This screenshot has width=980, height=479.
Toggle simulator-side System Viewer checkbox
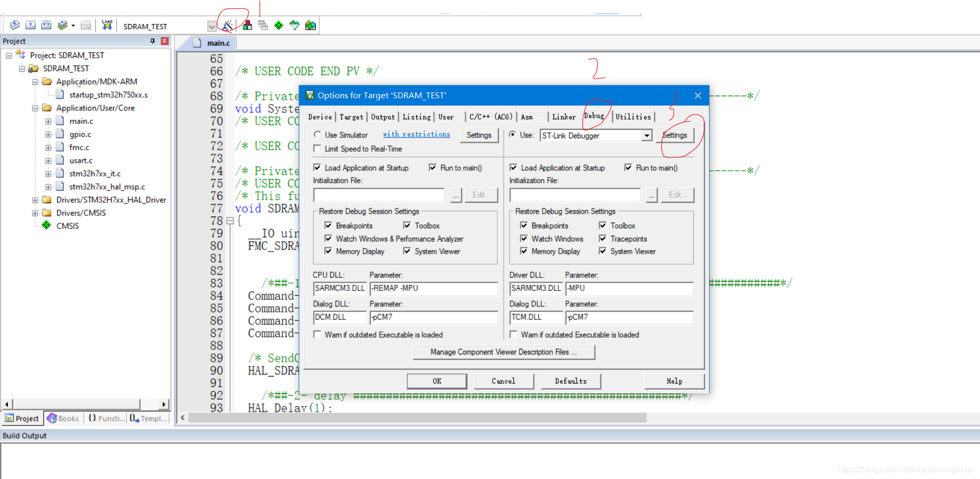pos(407,251)
